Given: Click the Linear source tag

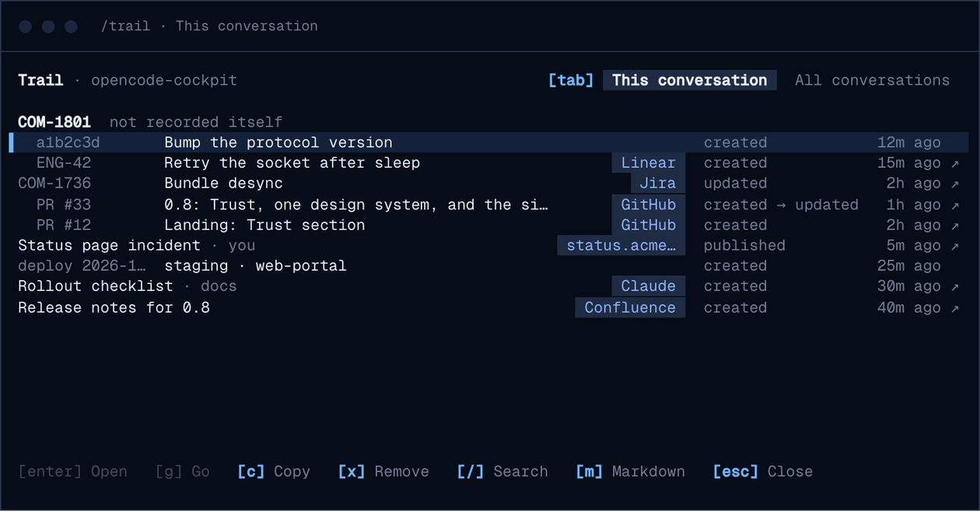Looking at the screenshot, I should [648, 163].
